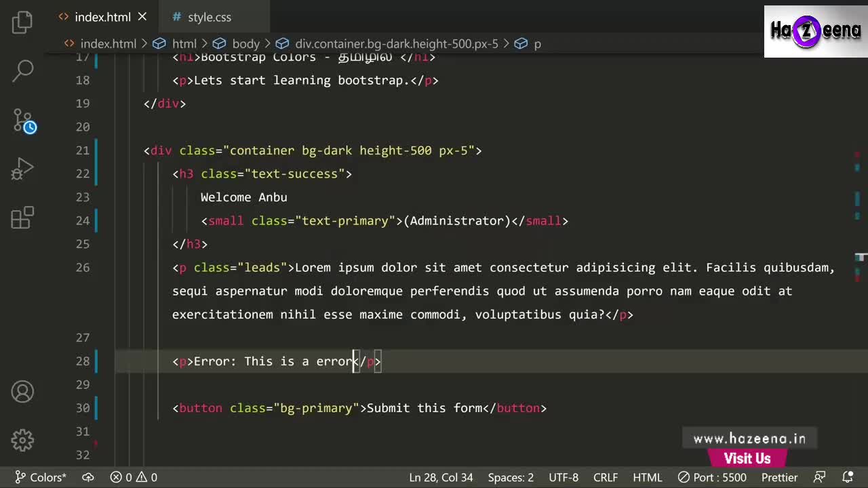
Task: Click 'text-success' class value on line 22
Action: click(x=294, y=174)
